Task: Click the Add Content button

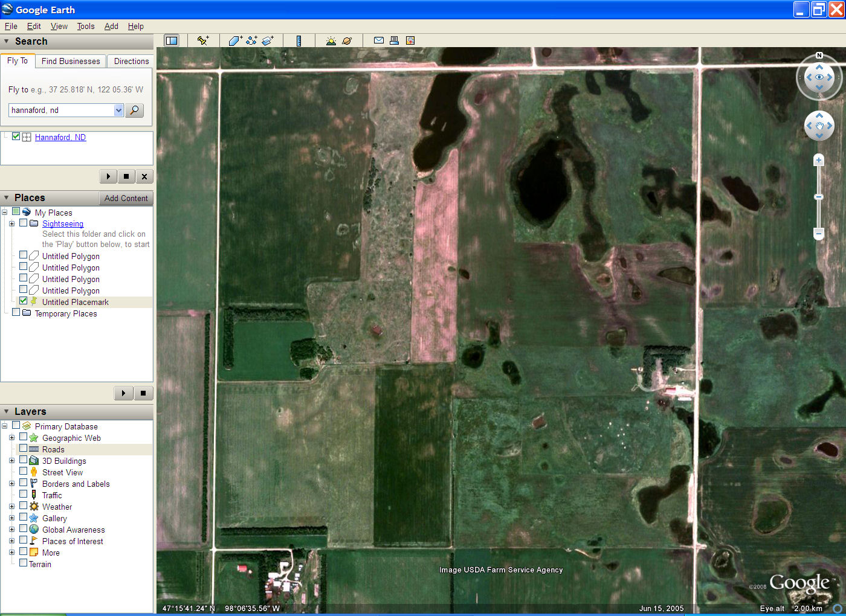Action: coord(126,198)
